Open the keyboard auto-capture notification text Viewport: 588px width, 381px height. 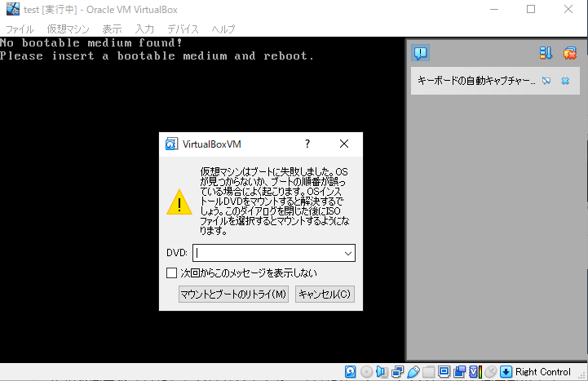point(476,81)
